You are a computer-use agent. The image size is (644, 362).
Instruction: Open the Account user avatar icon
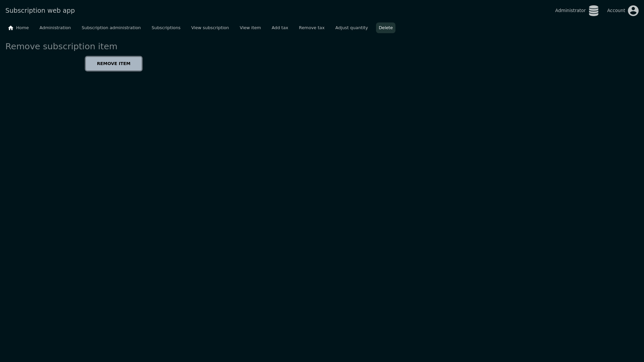pos(633,11)
